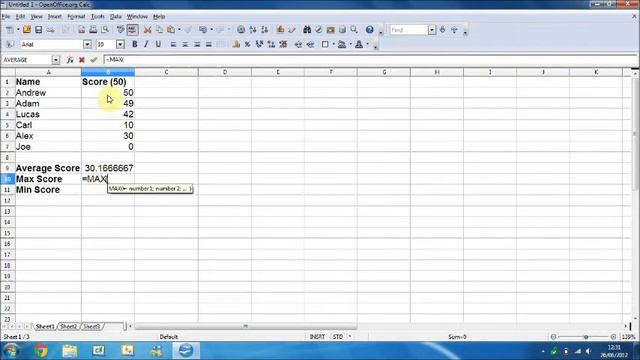
Task: Expand the Background Color dropdown arrow
Action: pyautogui.click(x=351, y=44)
